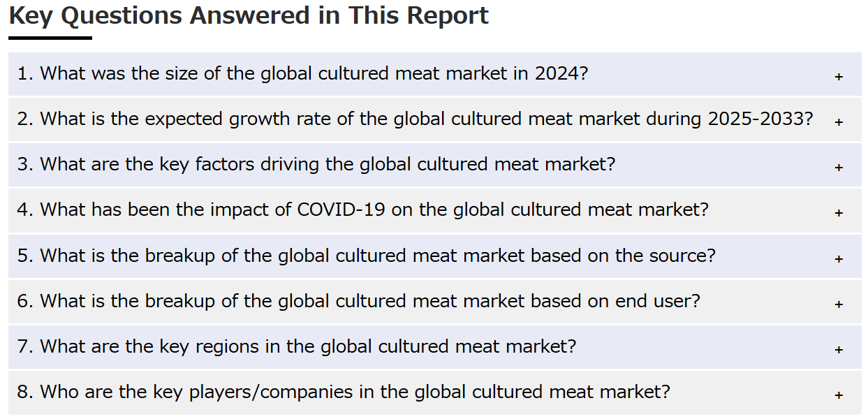Click the Key Questions Answered heading
The height and width of the screenshot is (419, 868).
249,15
